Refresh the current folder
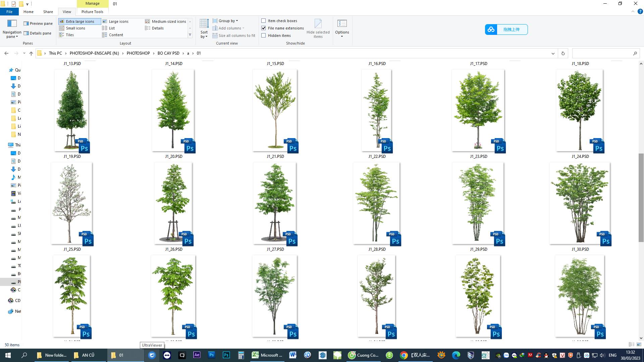Screen dimensions: 644x362 point(563,53)
